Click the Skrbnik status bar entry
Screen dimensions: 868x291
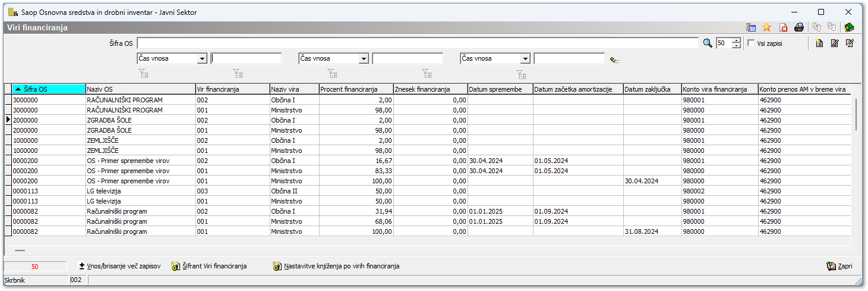(36, 279)
